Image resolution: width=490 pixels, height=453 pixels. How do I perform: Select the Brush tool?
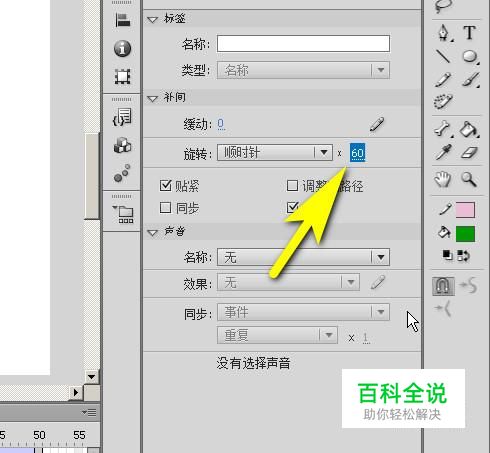[x=470, y=80]
